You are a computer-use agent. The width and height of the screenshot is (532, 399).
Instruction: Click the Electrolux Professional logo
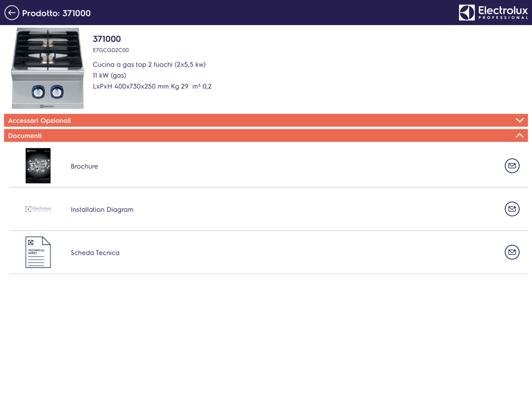(x=493, y=13)
